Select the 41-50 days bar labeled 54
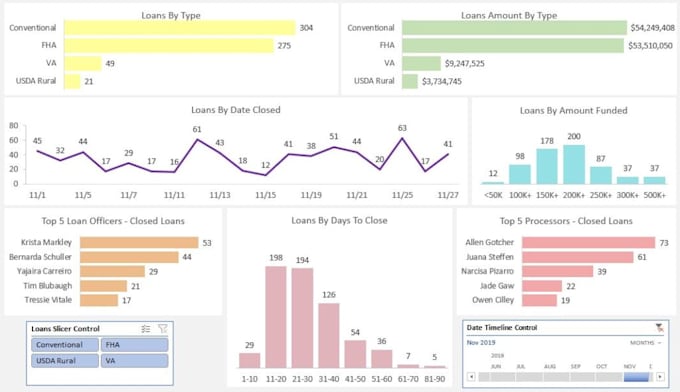 point(355,354)
